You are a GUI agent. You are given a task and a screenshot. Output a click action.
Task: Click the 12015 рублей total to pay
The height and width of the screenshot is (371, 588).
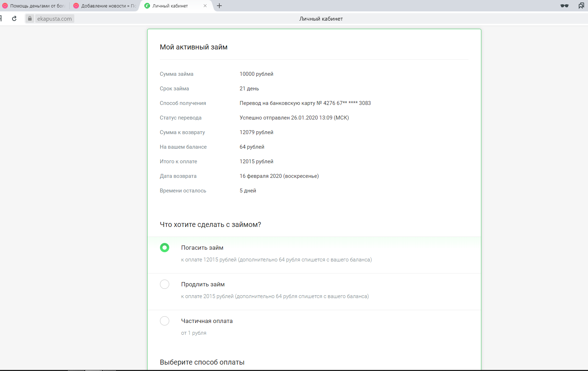click(x=256, y=161)
